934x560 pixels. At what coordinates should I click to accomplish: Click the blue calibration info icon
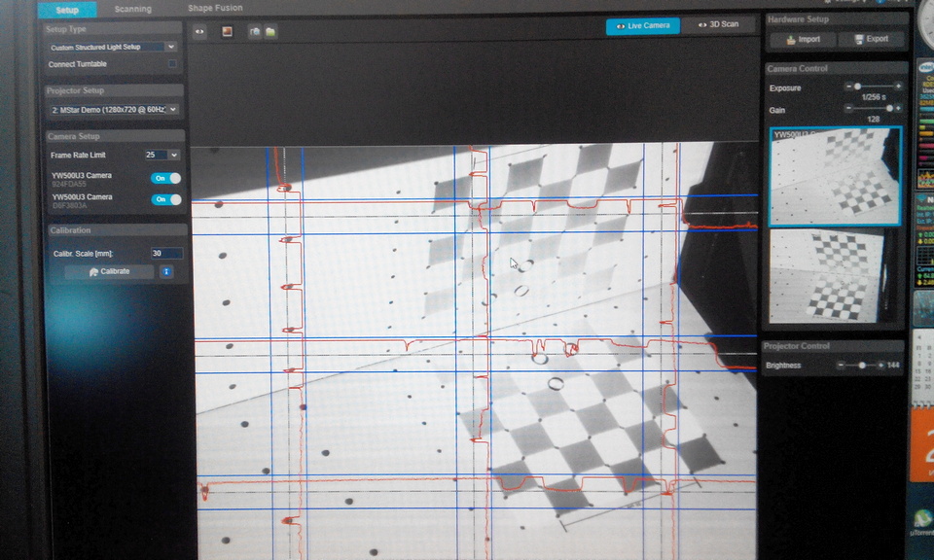click(x=166, y=272)
